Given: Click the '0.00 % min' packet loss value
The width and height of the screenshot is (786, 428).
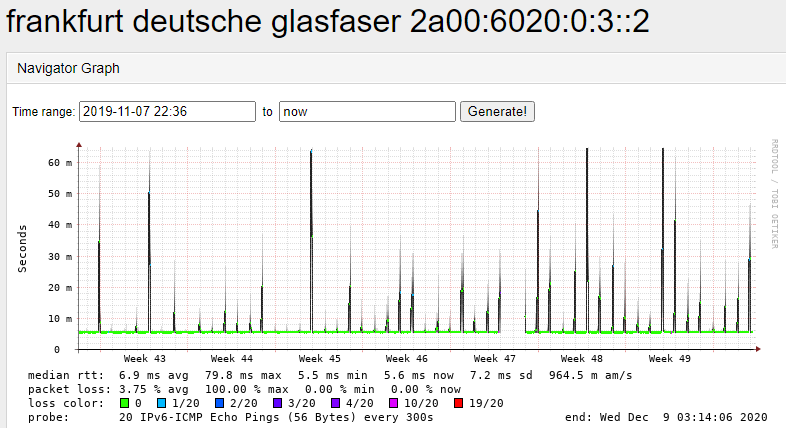Looking at the screenshot, I should pyautogui.click(x=339, y=389).
